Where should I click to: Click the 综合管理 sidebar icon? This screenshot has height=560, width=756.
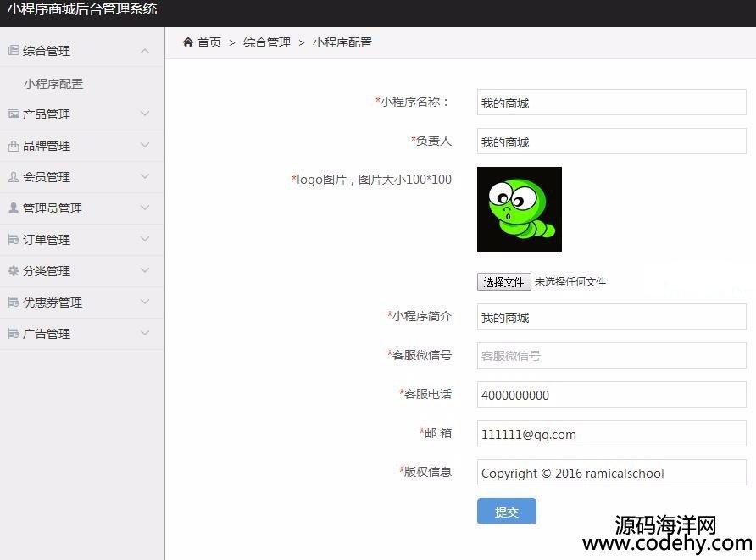point(14,50)
